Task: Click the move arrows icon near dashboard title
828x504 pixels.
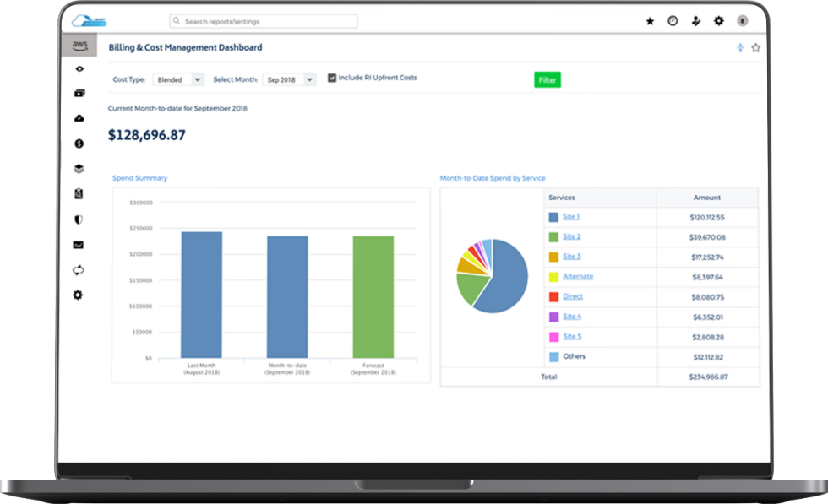Action: (740, 48)
